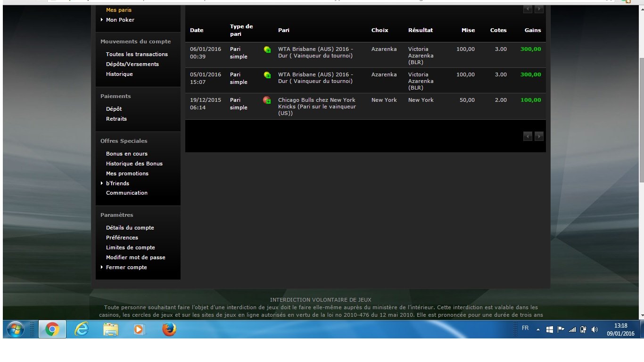
Task: Open Mes promotions
Action: 127,173
